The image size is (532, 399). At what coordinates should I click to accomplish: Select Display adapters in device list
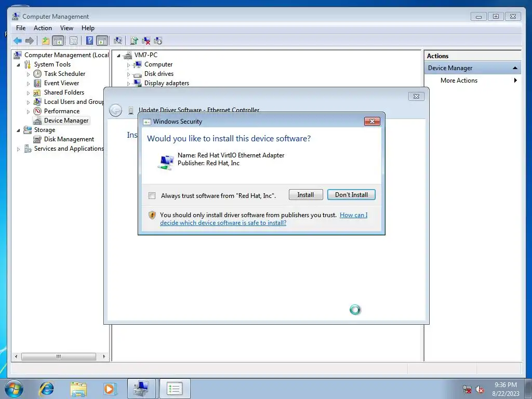[167, 83]
